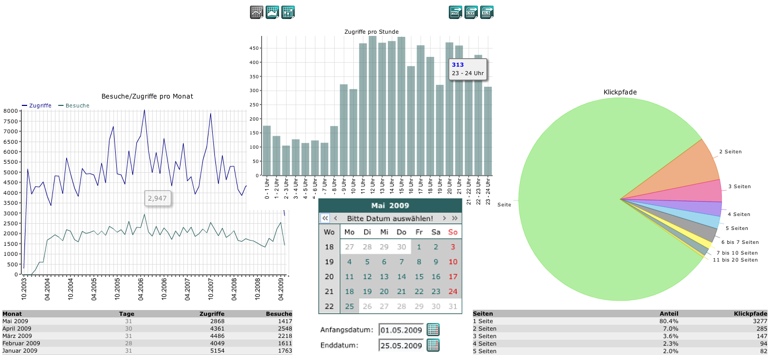
Task: Click 'Bitte Datum auswählen!' in calendar header
Action: point(390,218)
